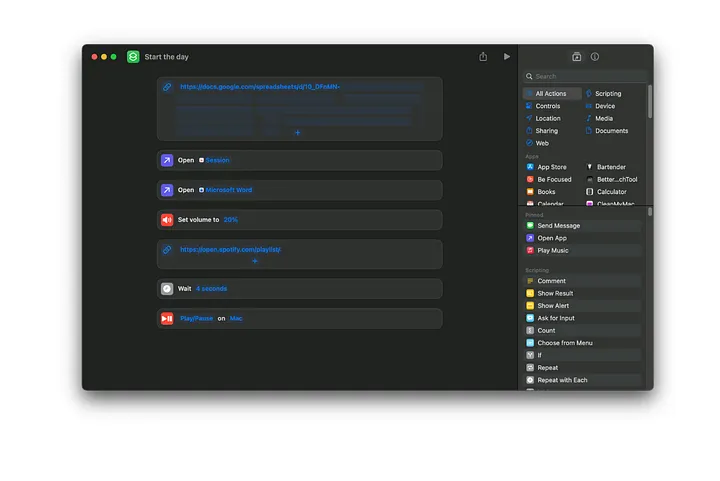Click the Spotify playlist URL
Viewport: 720px width, 481px height.
(231, 249)
